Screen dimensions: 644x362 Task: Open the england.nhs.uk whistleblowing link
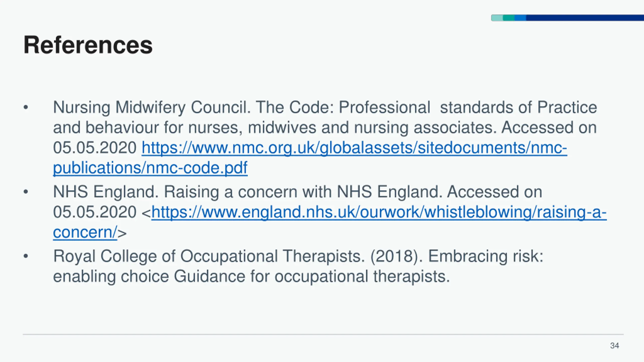tap(379, 212)
